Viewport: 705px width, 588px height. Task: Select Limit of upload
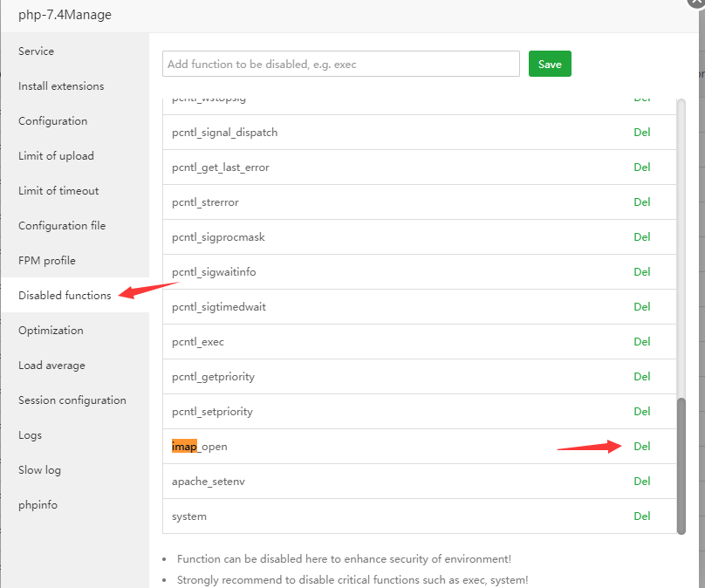click(x=56, y=156)
